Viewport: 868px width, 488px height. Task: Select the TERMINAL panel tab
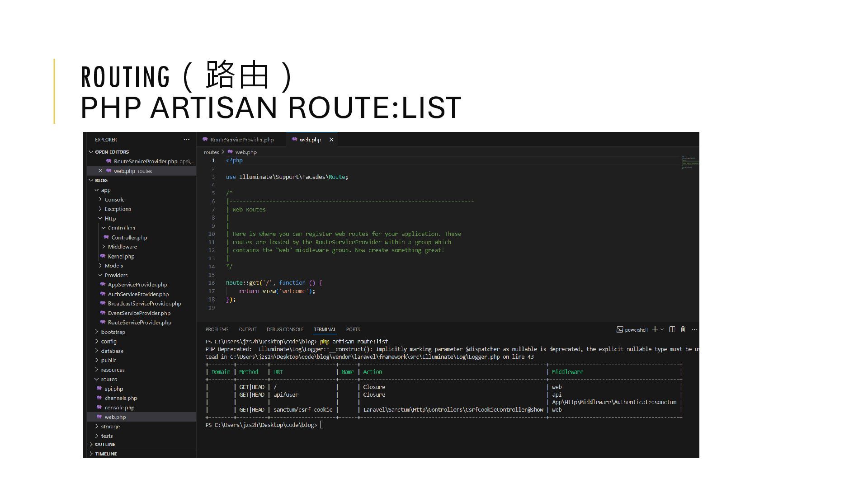tap(325, 329)
